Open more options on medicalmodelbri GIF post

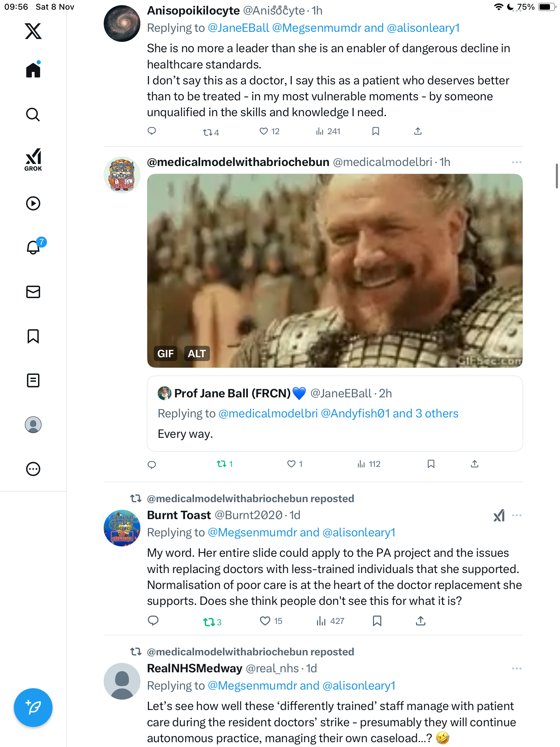click(x=516, y=162)
